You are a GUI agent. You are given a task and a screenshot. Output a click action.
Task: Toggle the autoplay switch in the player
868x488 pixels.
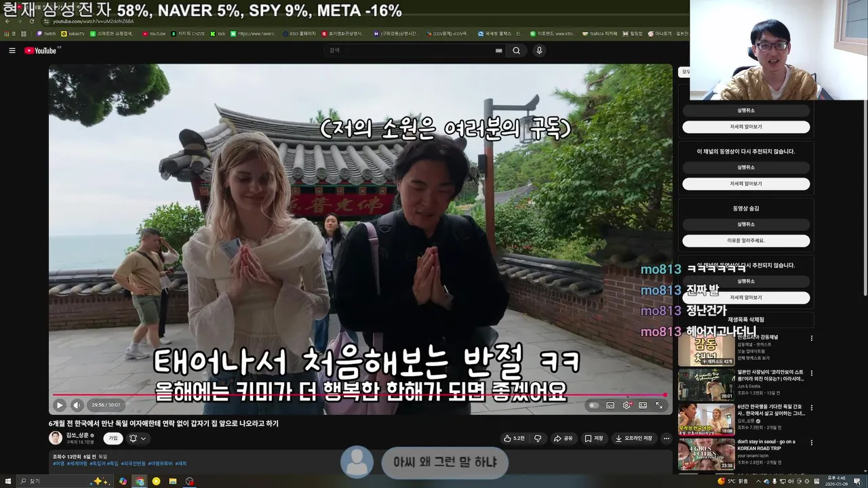tap(594, 405)
